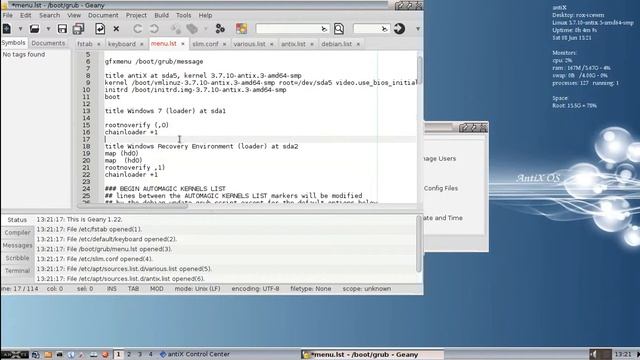Click the Find magnifier toolbar icon

coord(339,29)
